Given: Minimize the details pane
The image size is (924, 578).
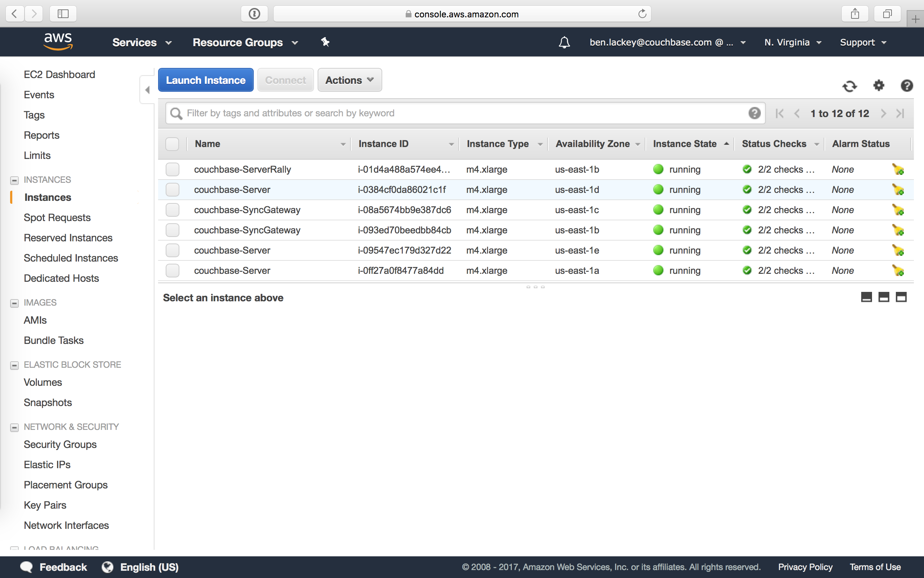Looking at the screenshot, I should pos(866,297).
